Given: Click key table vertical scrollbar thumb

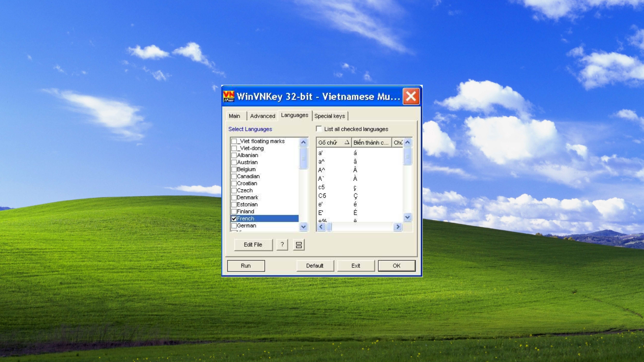Looking at the screenshot, I should 408,156.
